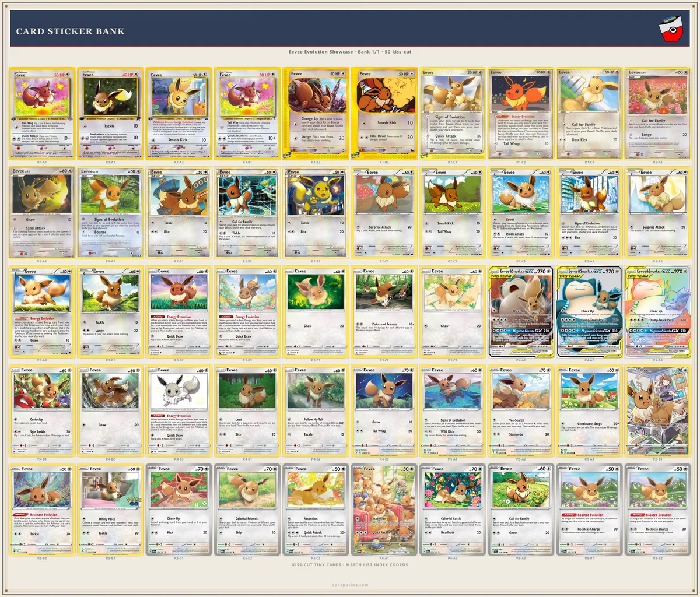Click the index label 'P.1-A1'

pos(42,163)
